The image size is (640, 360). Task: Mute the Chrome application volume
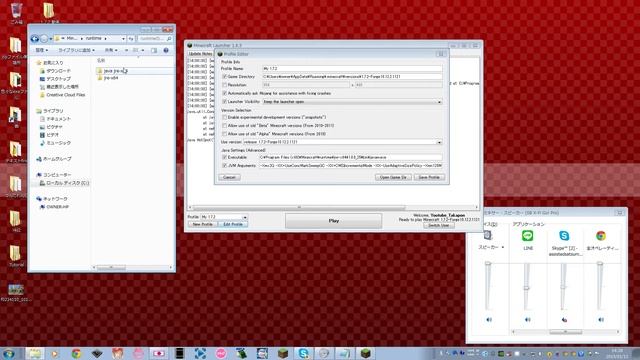(x=601, y=320)
